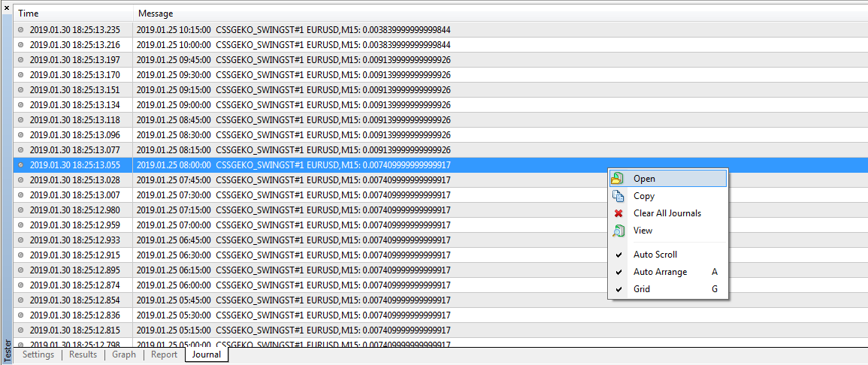Click the View magnifier icon in context menu
Screen dimensions: 868x365
point(618,231)
